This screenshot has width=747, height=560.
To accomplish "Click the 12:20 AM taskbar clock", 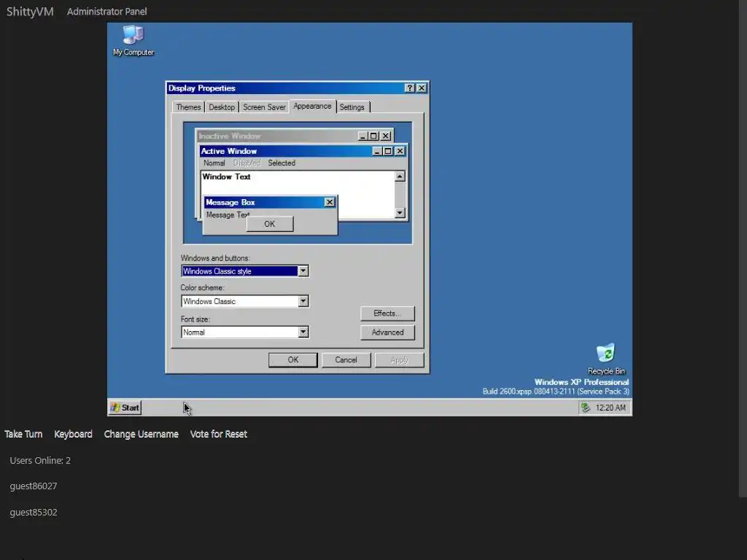I will coord(611,408).
